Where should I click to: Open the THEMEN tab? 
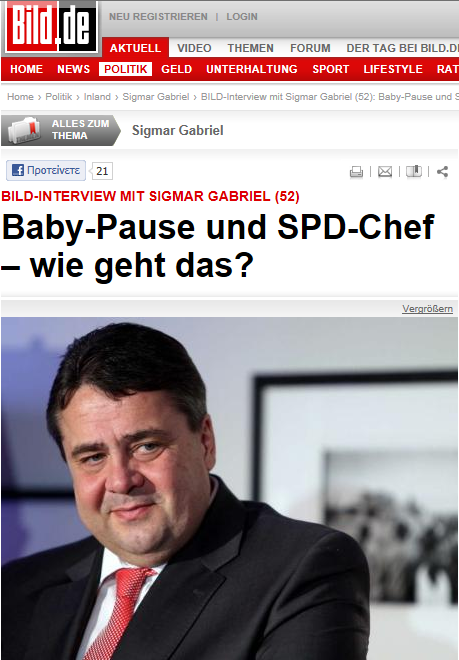click(251, 48)
